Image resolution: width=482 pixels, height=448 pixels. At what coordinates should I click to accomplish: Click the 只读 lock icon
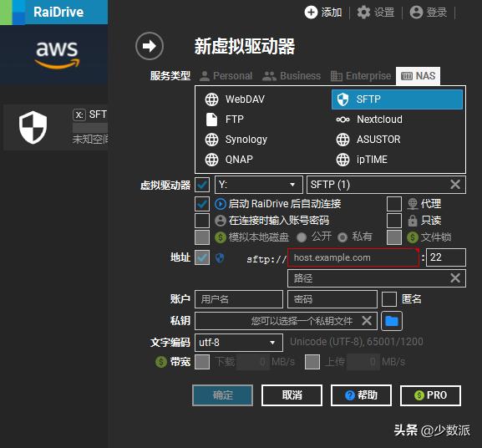click(413, 221)
